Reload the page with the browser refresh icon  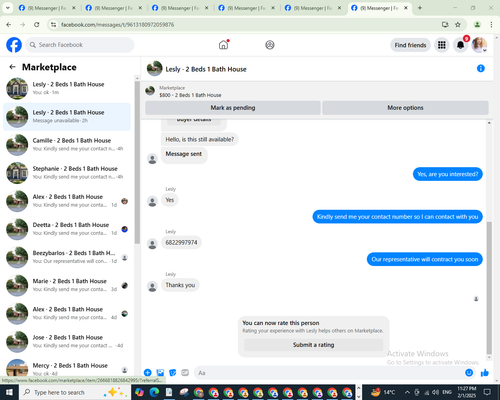(37, 24)
